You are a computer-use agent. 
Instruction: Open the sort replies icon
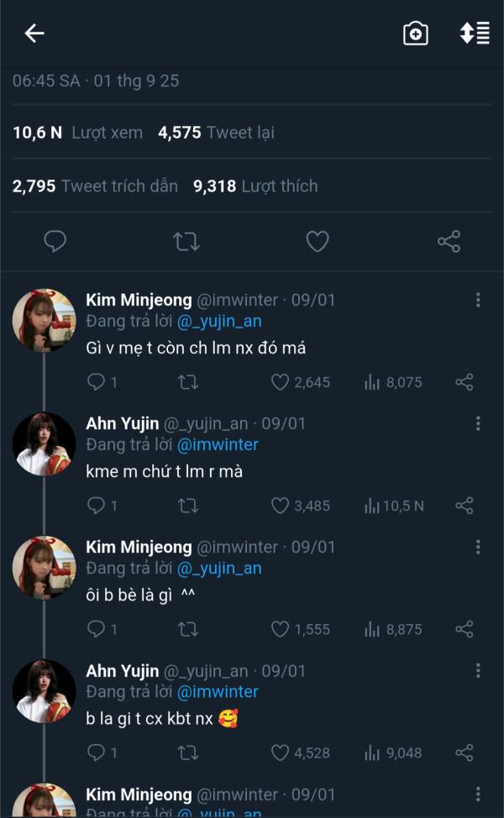pyautogui.click(x=475, y=34)
